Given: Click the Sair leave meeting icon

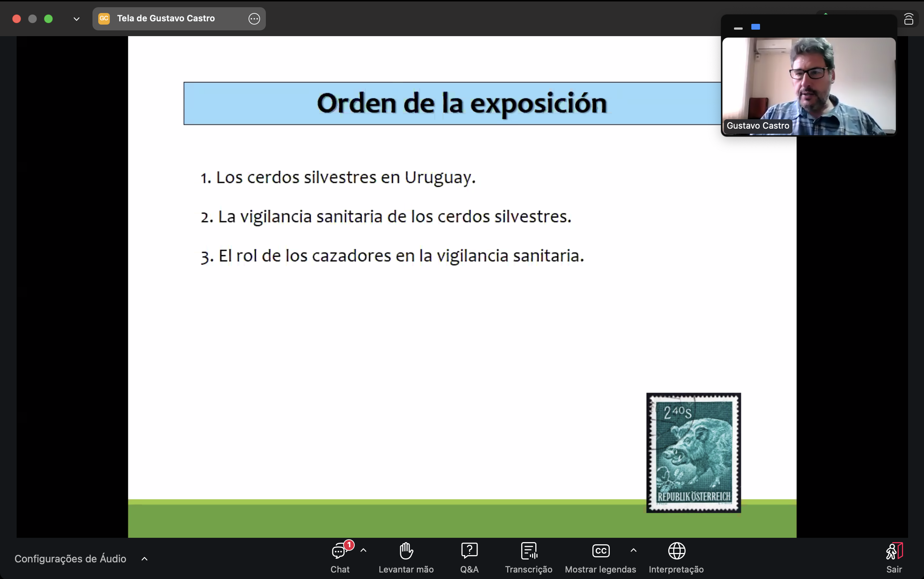Looking at the screenshot, I should pos(894,552).
